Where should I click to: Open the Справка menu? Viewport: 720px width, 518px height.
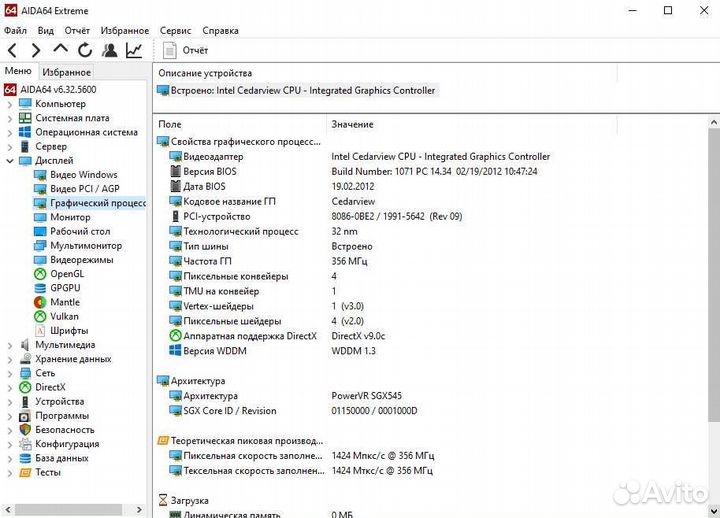tap(220, 31)
